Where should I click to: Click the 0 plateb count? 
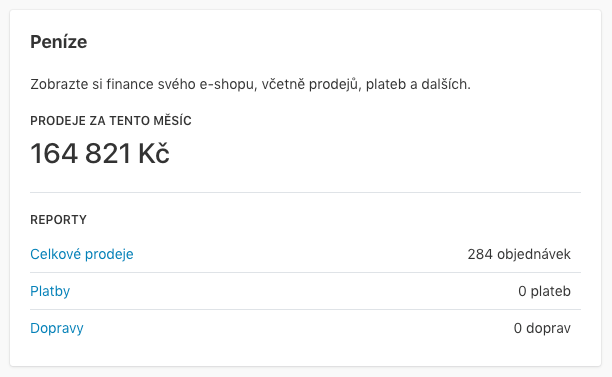[x=544, y=291]
